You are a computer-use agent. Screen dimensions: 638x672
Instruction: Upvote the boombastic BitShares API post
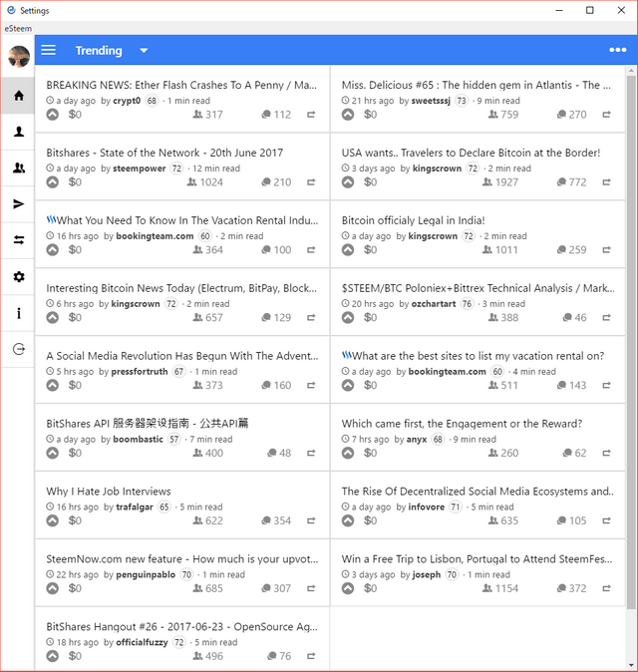point(52,453)
